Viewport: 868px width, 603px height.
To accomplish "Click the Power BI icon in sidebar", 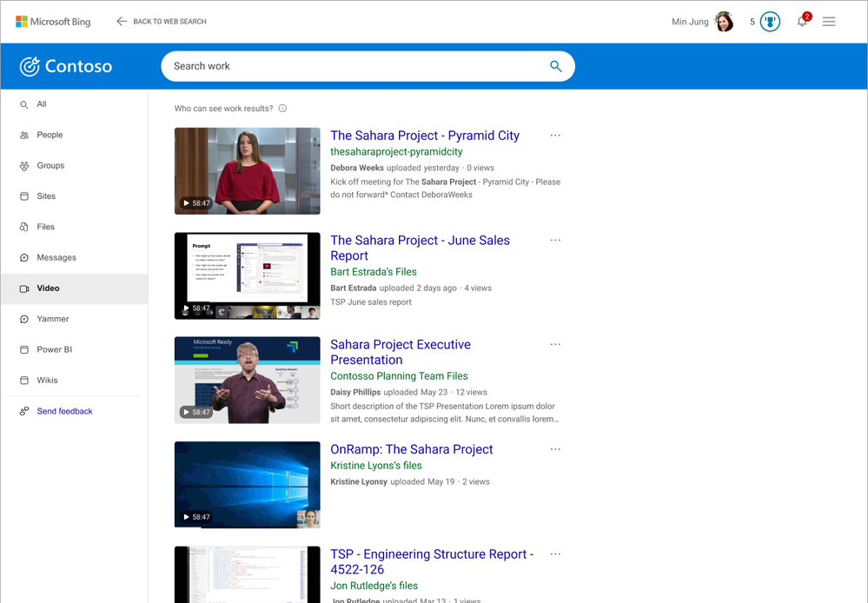I will [x=23, y=349].
